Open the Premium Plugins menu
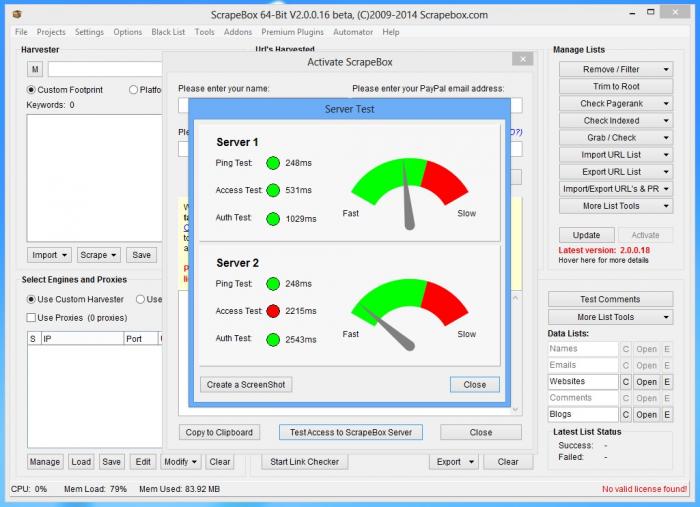 [x=292, y=32]
